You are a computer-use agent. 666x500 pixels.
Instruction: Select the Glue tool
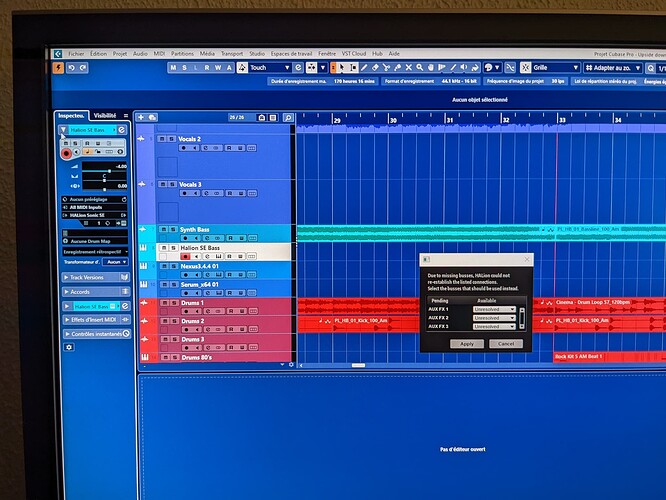tap(398, 68)
